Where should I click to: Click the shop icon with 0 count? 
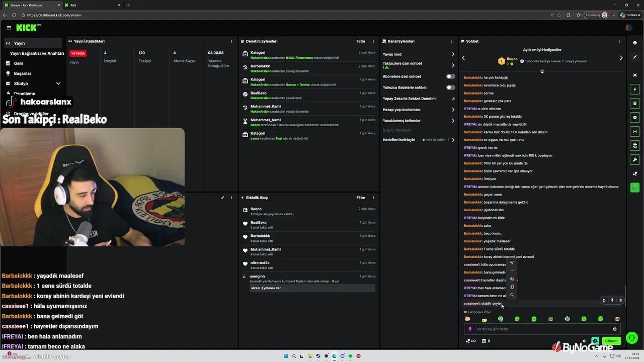coord(486,341)
